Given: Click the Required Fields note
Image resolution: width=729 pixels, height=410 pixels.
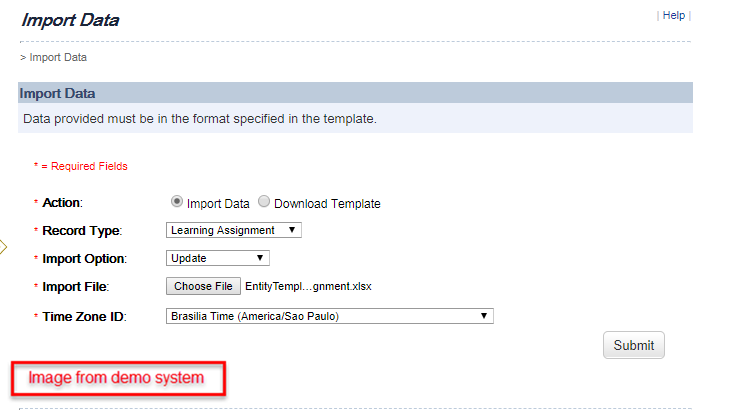Looking at the screenshot, I should 80,166.
